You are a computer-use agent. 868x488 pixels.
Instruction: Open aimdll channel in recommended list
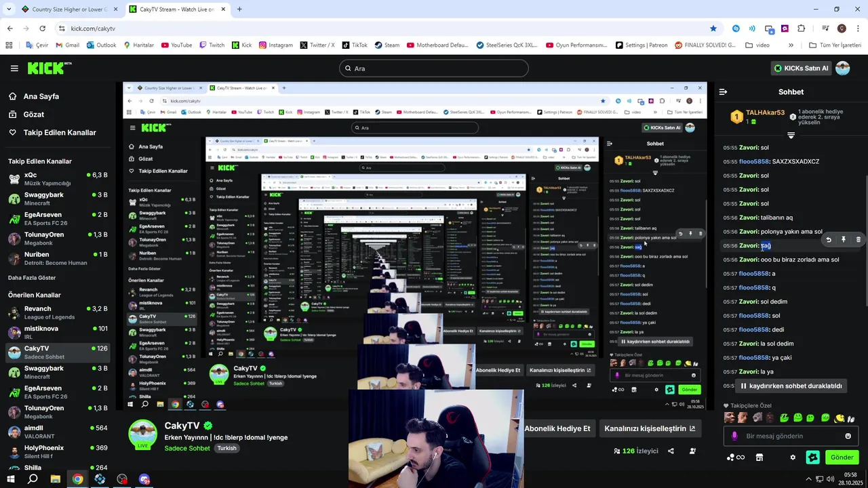[x=57, y=432]
